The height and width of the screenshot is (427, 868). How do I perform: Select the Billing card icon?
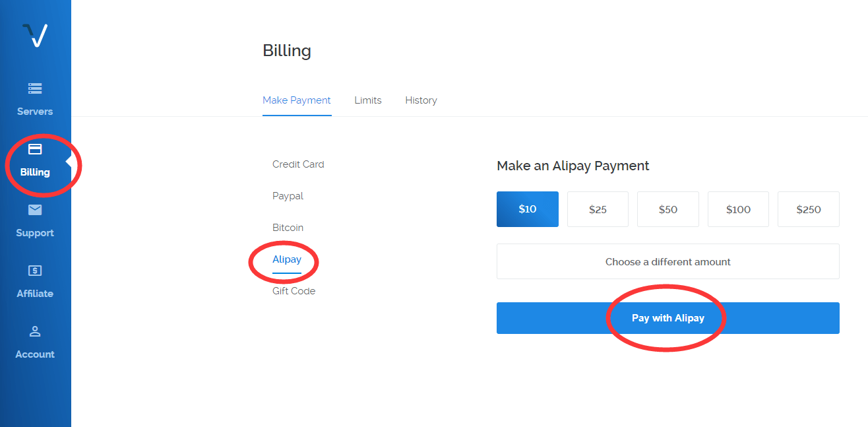35,149
